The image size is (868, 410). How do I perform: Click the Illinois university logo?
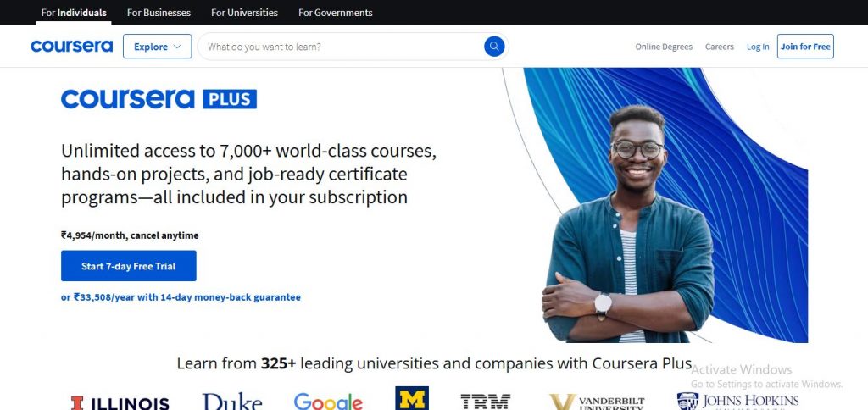[x=120, y=402]
